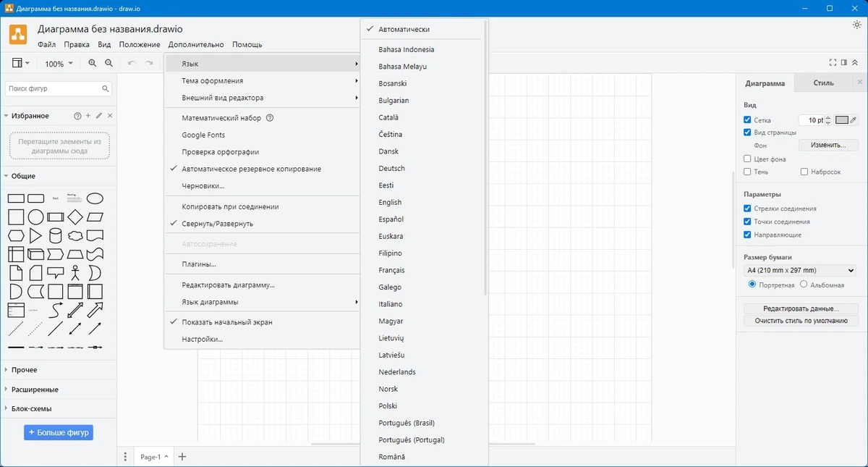This screenshot has width=868, height=467.
Task: Toggle the Стрелки соединения checkbox
Action: coord(748,209)
